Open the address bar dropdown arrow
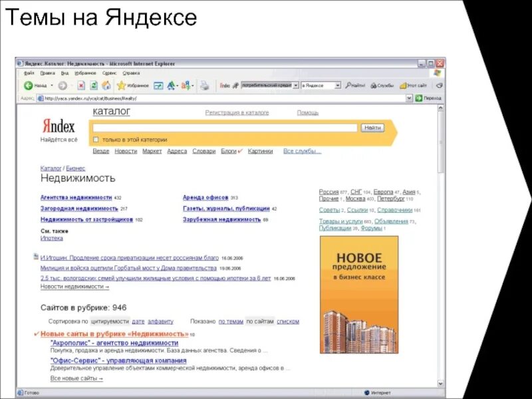 (409, 98)
